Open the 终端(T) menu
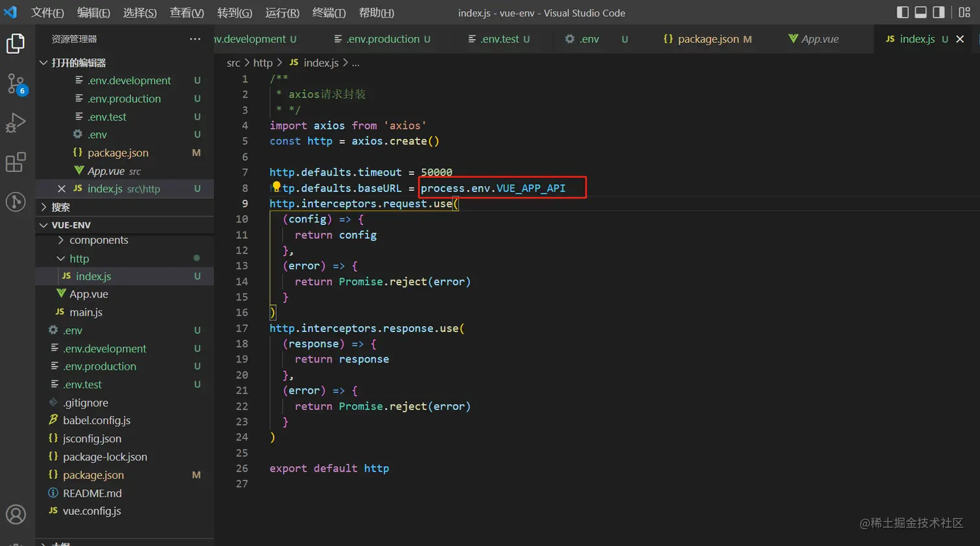The height and width of the screenshot is (546, 980). (329, 12)
